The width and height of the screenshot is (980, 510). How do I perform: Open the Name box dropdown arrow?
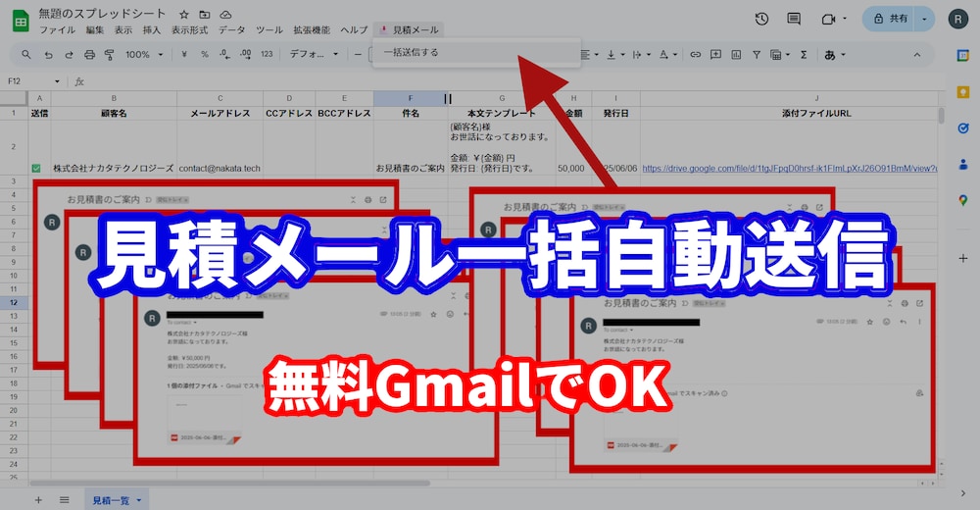tap(57, 81)
